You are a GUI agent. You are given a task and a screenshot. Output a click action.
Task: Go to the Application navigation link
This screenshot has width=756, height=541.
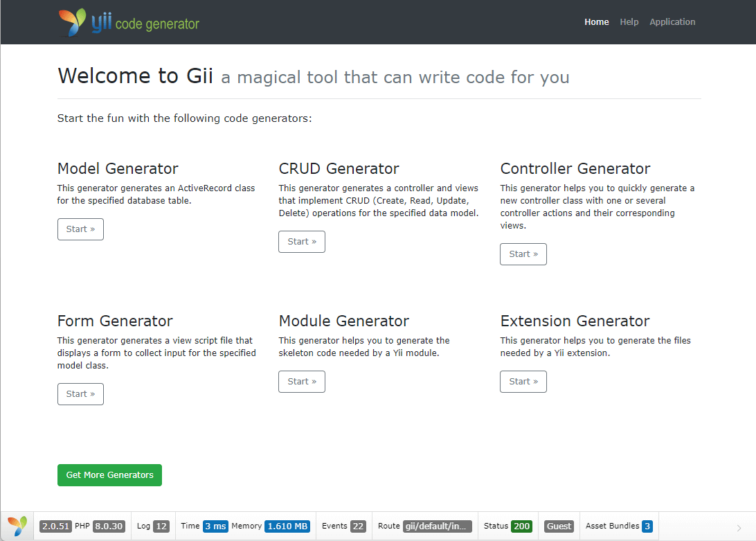[672, 22]
